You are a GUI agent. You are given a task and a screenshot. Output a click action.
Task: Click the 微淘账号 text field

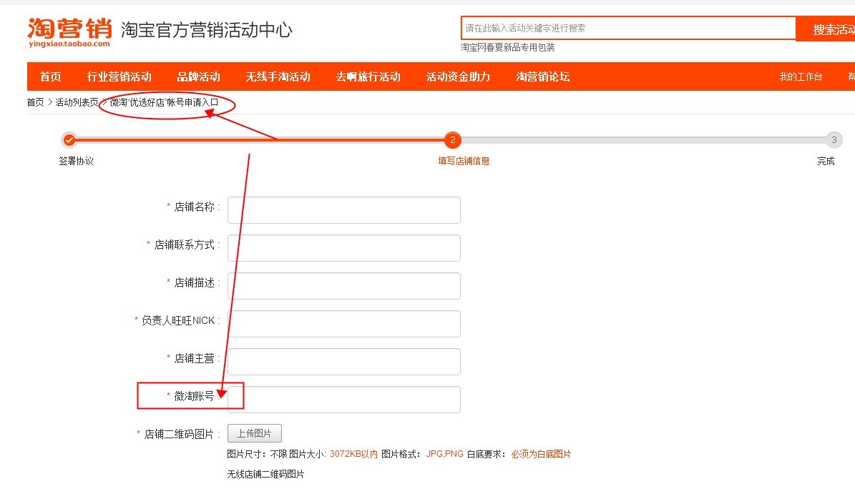(344, 400)
